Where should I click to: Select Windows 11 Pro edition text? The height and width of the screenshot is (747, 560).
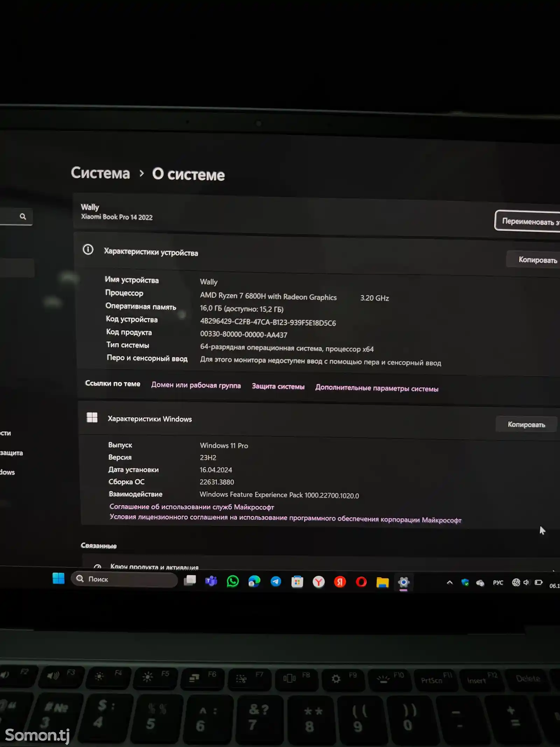click(224, 445)
